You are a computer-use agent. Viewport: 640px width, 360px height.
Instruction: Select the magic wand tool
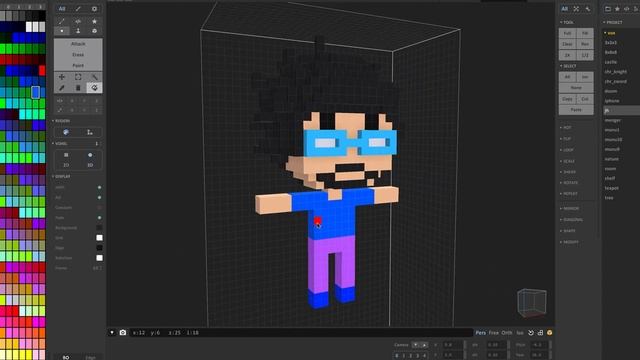(x=94, y=77)
